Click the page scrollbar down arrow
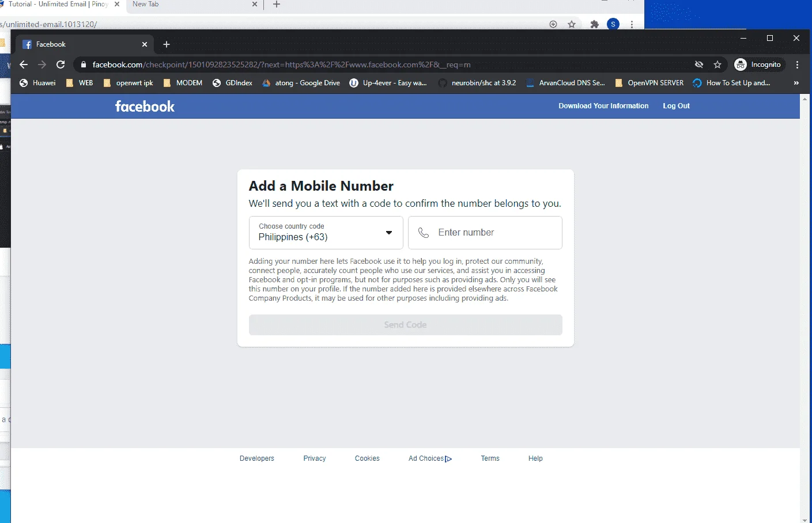The height and width of the screenshot is (523, 812). 806,519
